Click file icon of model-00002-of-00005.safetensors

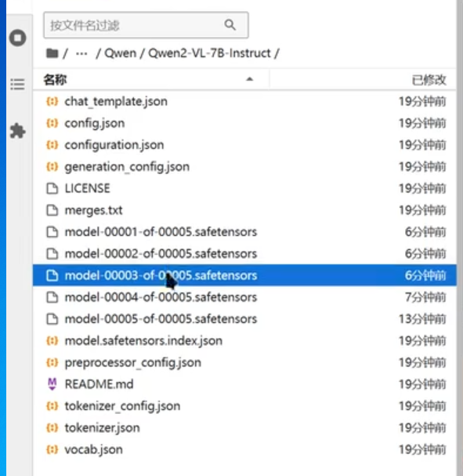click(x=52, y=254)
